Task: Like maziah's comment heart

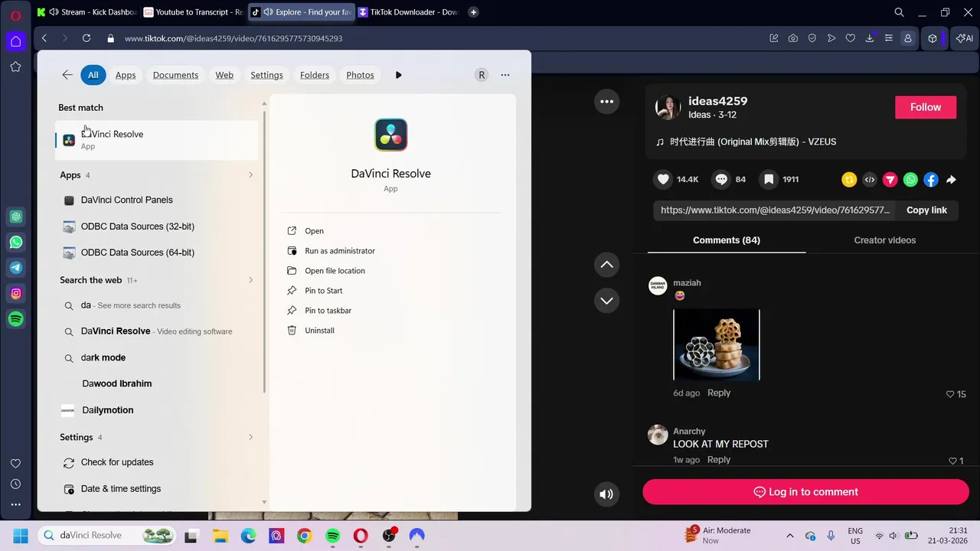Action: [950, 394]
